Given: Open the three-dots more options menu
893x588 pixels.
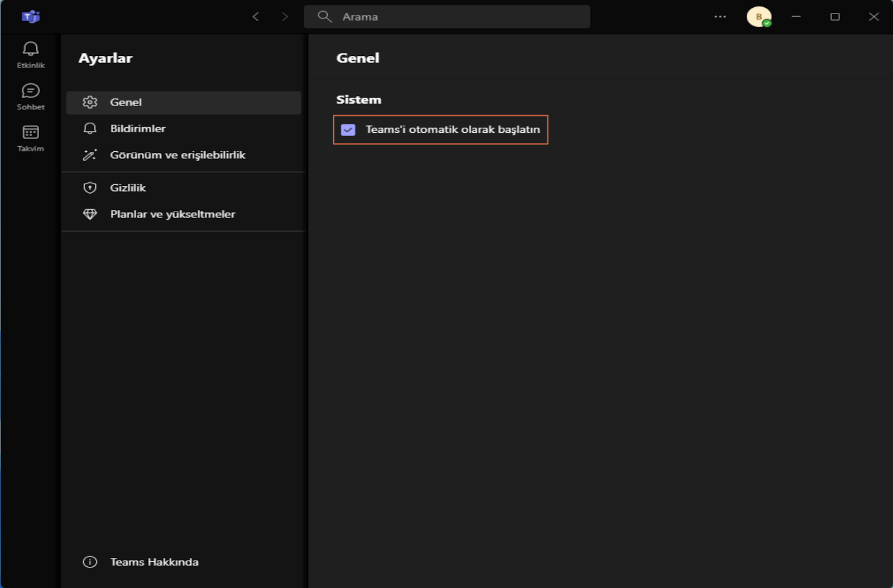Looking at the screenshot, I should (720, 17).
